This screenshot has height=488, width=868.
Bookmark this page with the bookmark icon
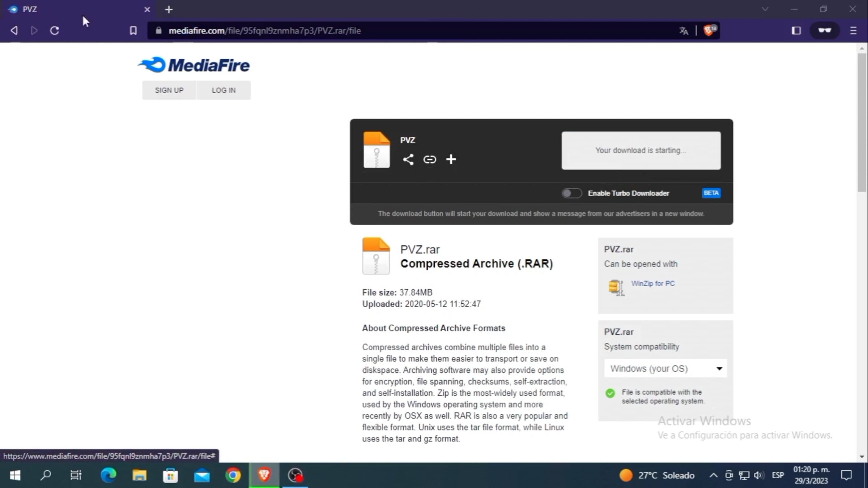tap(133, 31)
